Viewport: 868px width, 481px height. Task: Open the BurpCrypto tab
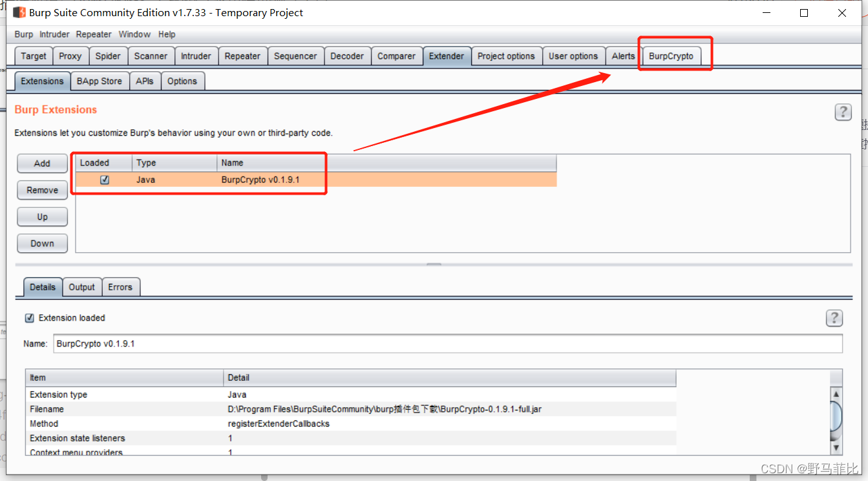(671, 56)
